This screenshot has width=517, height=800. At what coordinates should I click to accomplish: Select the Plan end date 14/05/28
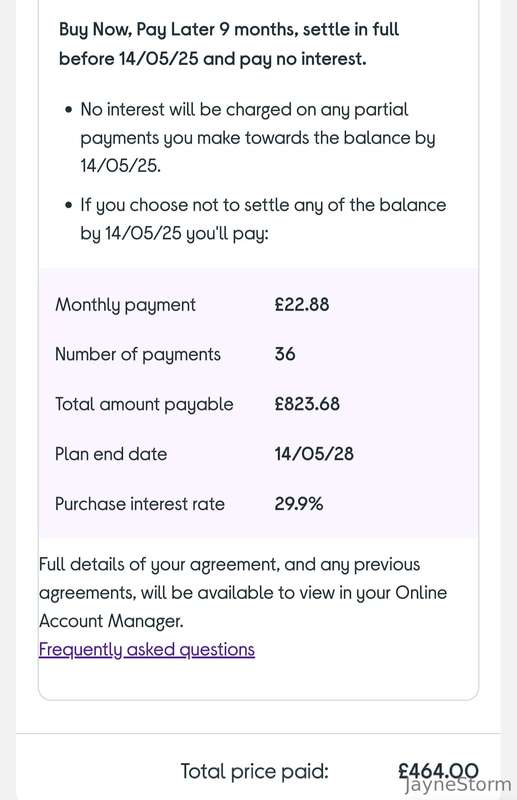tap(314, 454)
